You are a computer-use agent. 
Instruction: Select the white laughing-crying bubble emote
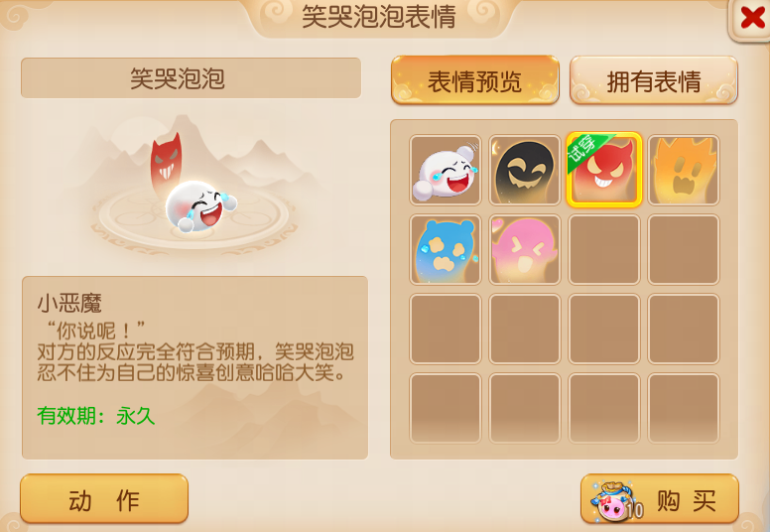click(446, 170)
